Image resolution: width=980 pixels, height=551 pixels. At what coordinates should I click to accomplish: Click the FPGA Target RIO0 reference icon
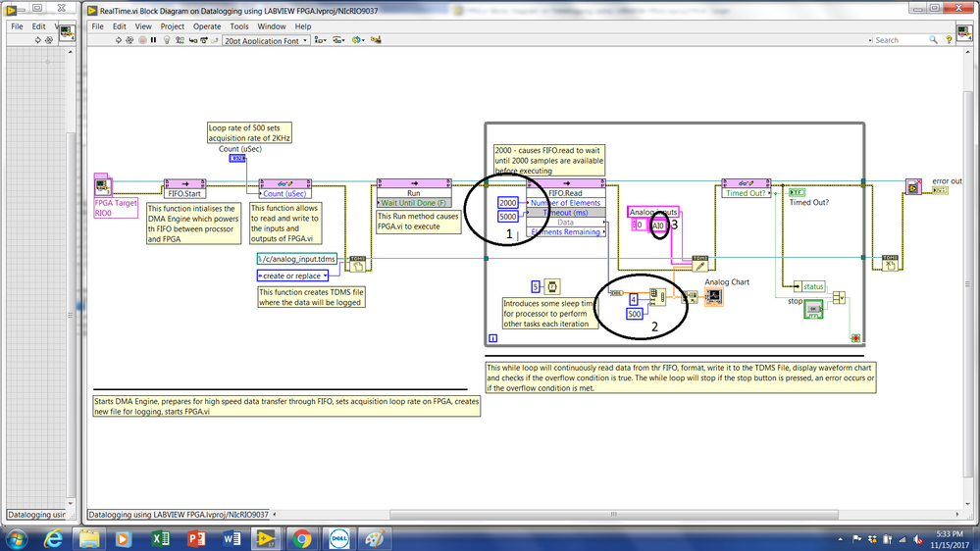[102, 186]
